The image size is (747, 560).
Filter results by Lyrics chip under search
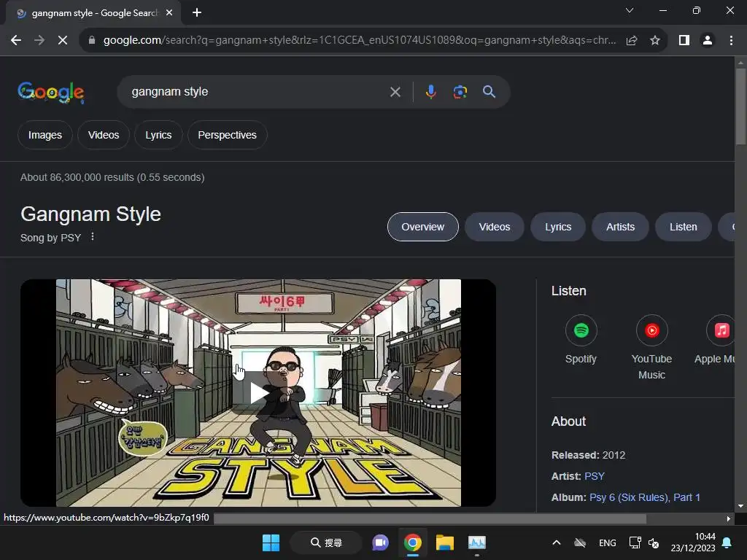click(x=158, y=135)
